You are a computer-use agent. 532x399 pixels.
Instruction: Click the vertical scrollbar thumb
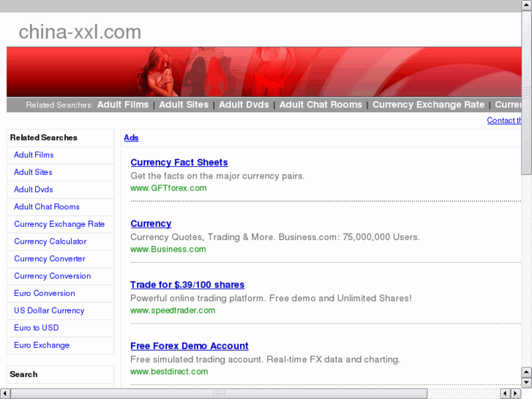point(526,92)
